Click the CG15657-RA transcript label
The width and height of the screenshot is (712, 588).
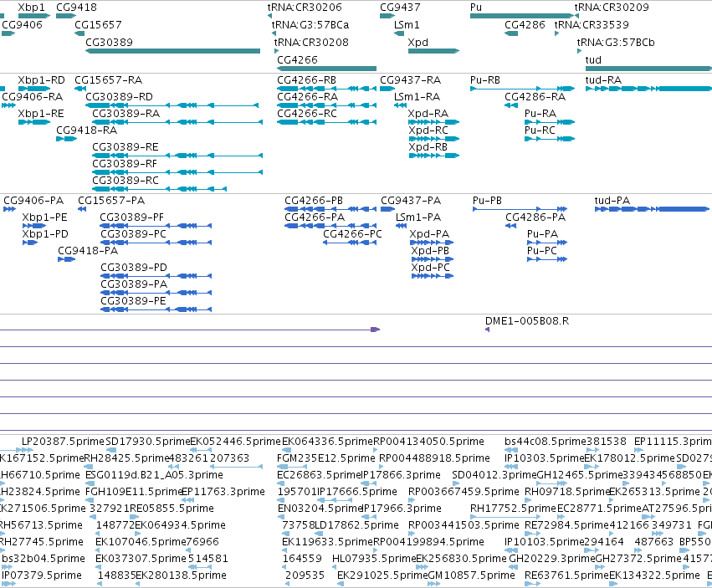click(109, 80)
